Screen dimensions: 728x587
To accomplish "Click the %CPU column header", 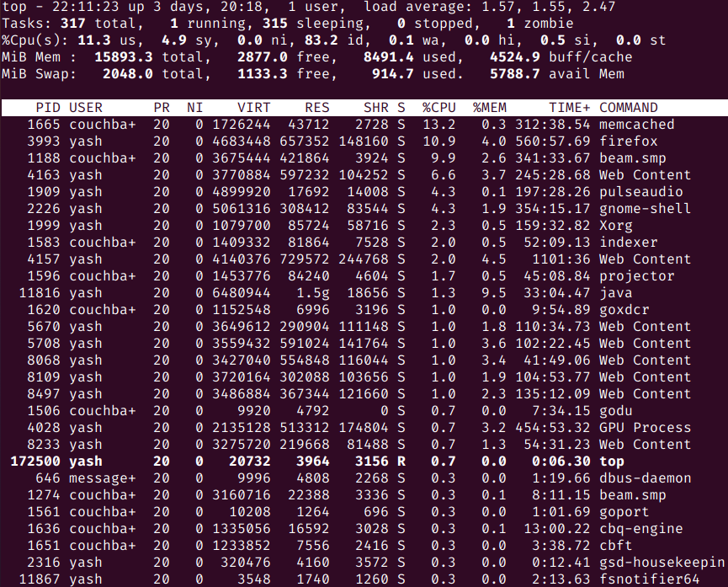I will tap(438, 108).
